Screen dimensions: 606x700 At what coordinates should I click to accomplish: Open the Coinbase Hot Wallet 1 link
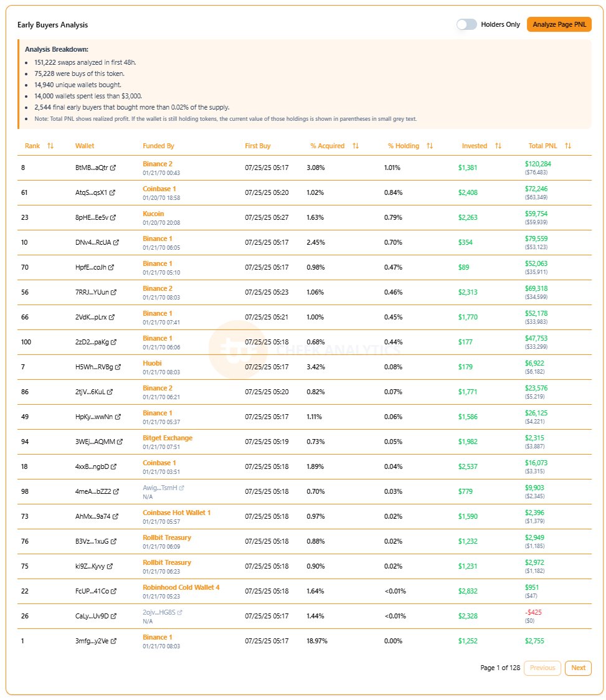pyautogui.click(x=176, y=513)
